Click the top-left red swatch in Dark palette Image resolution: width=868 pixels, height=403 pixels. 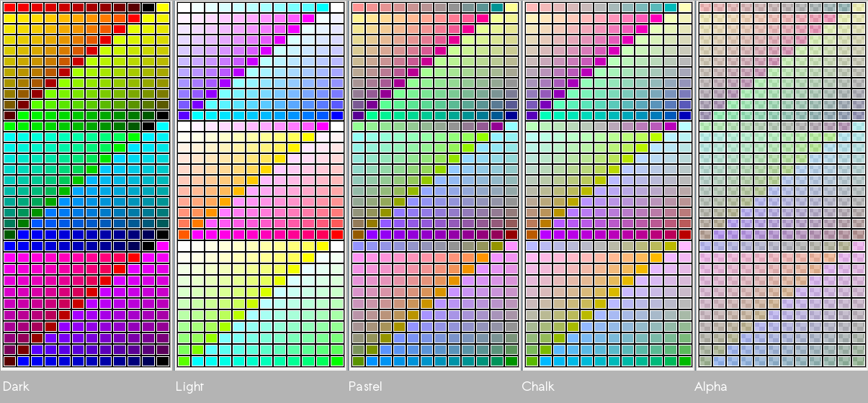pos(9,7)
